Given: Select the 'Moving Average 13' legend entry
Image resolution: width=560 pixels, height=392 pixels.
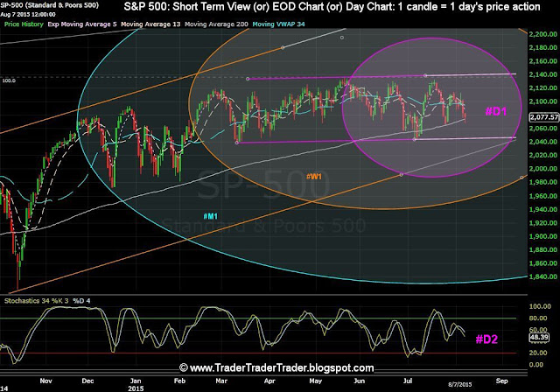Looking at the screenshot, I should pyautogui.click(x=150, y=24).
